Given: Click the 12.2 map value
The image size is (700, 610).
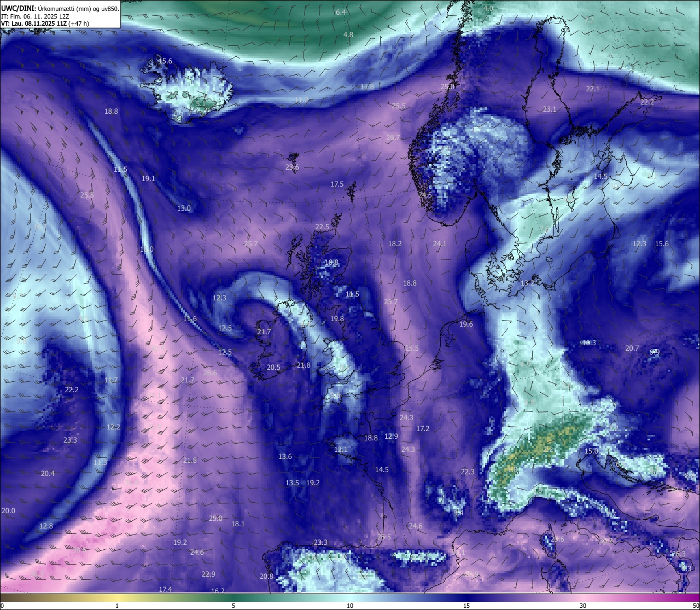Looking at the screenshot, I should [113, 427].
